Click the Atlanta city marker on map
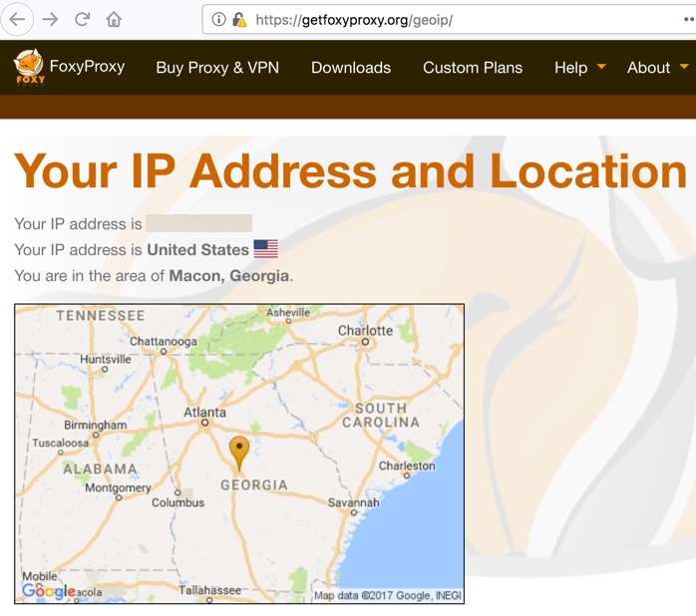 point(204,423)
